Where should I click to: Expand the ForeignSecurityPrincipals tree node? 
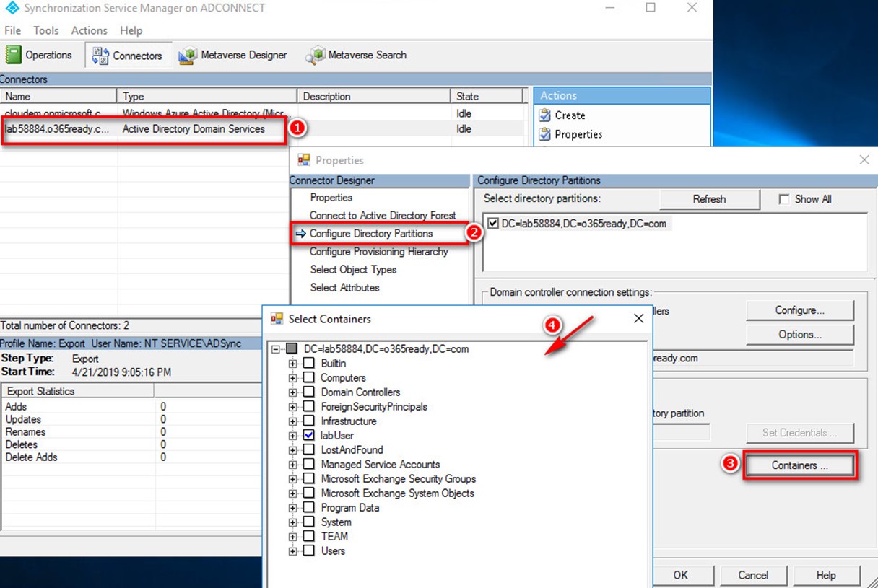[x=292, y=407]
